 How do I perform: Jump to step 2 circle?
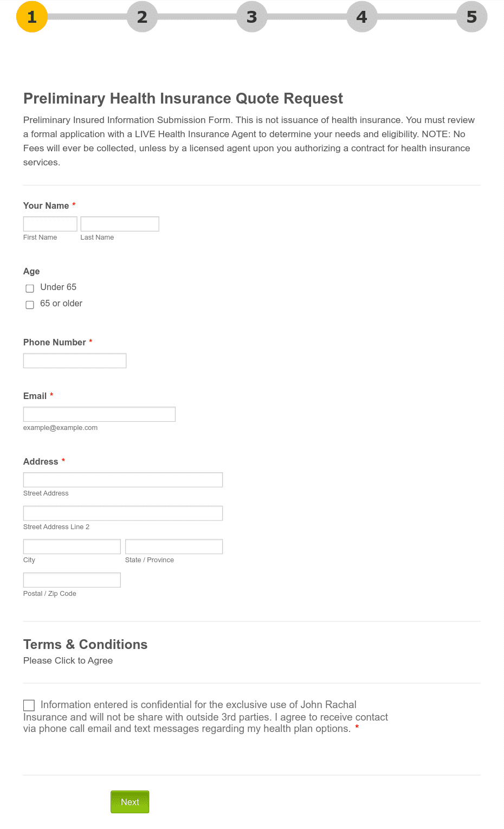click(142, 17)
